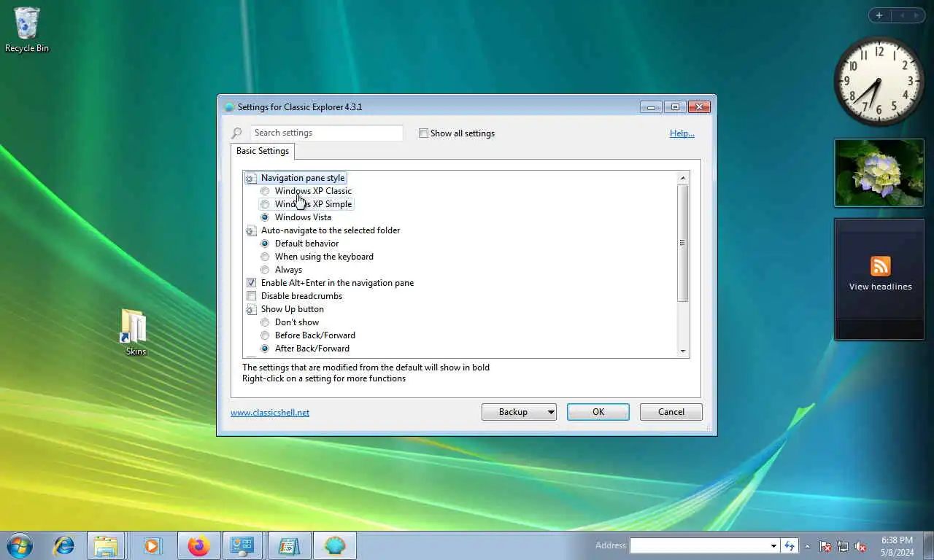The width and height of the screenshot is (934, 560).
Task: Click the taskbar clock showing 6:38 PM
Action: 897,546
